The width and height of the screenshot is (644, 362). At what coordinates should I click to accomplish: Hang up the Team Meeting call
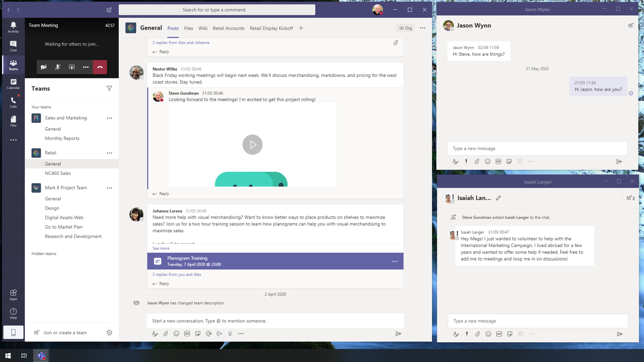coord(100,67)
